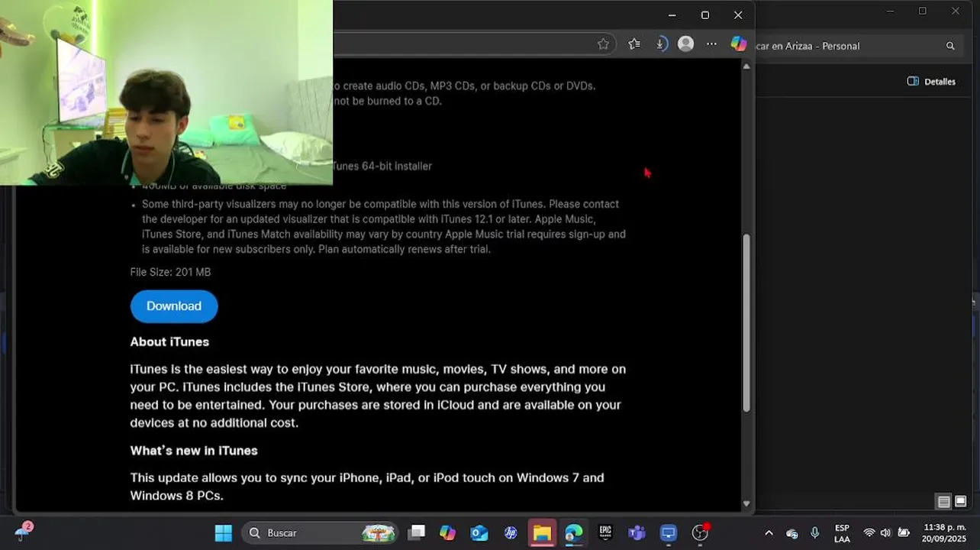
Task: Click the blue Download button for iTunes
Action: pos(174,306)
